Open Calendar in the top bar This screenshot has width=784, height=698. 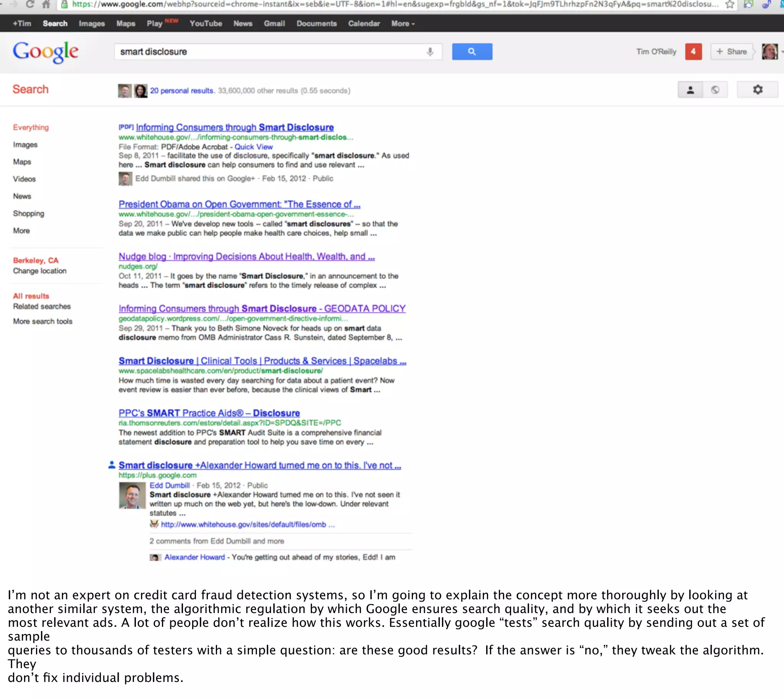coord(364,24)
